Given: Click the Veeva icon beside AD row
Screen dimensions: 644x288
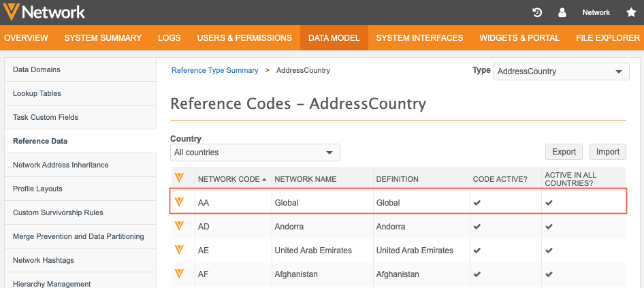Looking at the screenshot, I should pos(180,226).
